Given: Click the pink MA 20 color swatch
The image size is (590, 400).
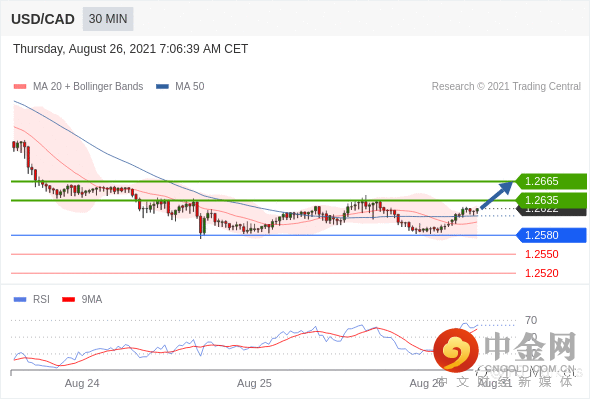Looking at the screenshot, I should coord(20,87).
